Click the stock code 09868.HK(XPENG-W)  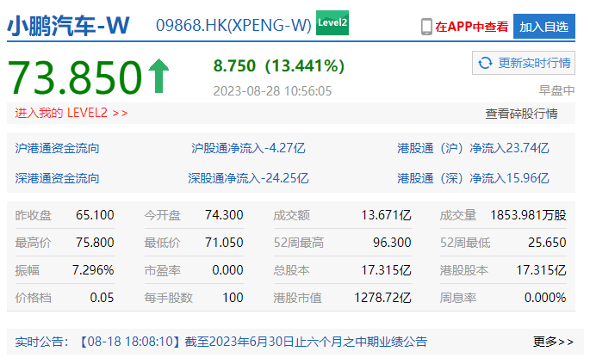pos(233,25)
